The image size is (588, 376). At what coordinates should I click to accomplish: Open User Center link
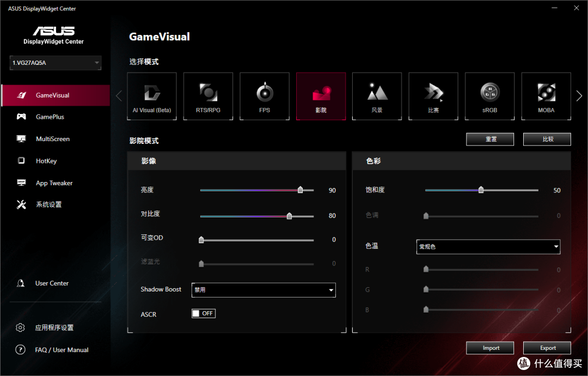click(52, 283)
